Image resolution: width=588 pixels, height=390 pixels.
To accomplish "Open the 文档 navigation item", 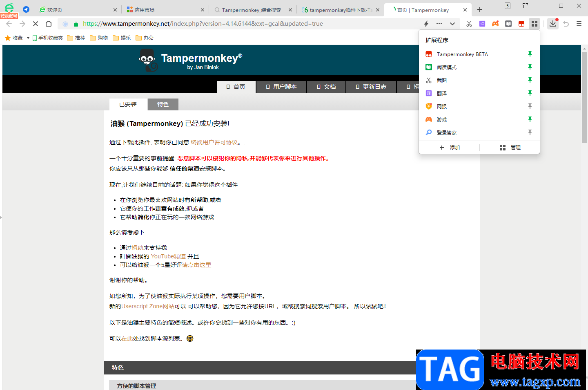I will point(326,87).
